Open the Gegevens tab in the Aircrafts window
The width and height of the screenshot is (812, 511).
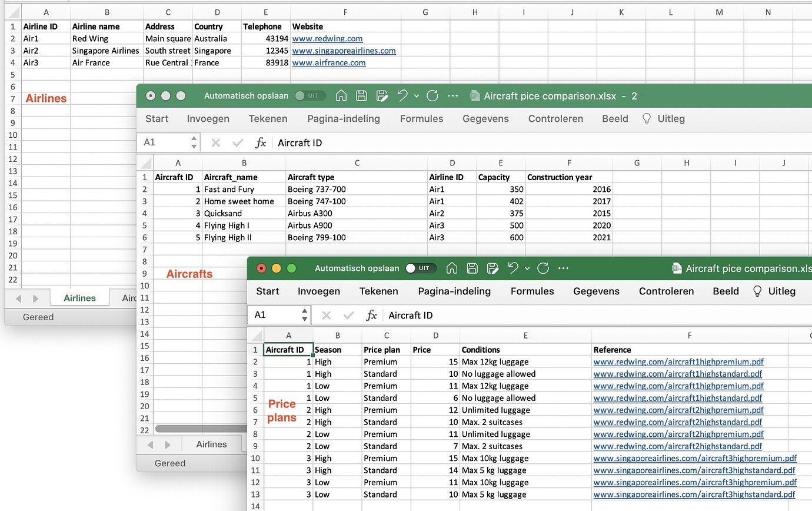tap(485, 119)
